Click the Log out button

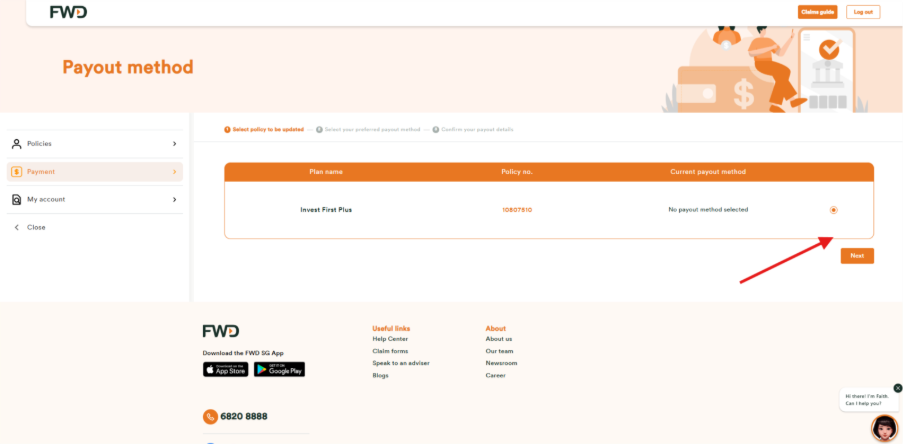click(x=863, y=12)
